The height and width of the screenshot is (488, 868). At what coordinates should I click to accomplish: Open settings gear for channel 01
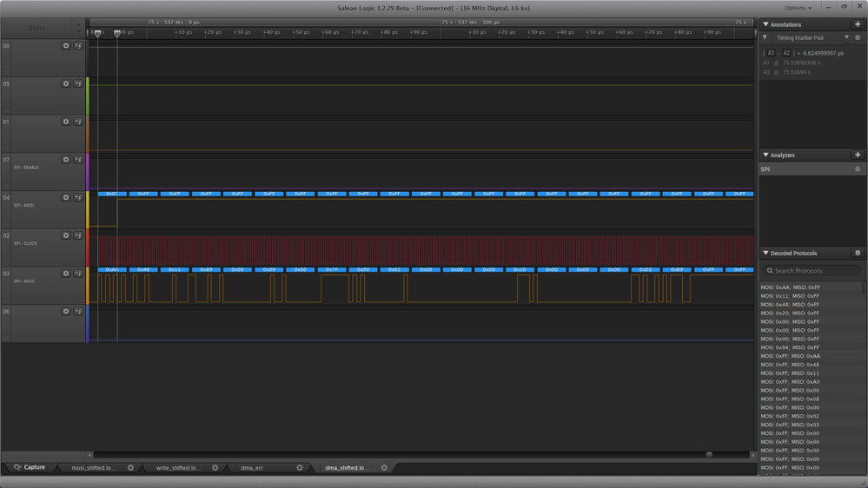(66, 122)
